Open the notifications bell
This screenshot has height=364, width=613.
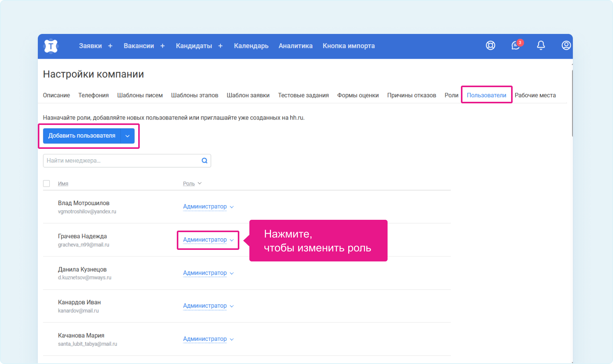pyautogui.click(x=541, y=45)
